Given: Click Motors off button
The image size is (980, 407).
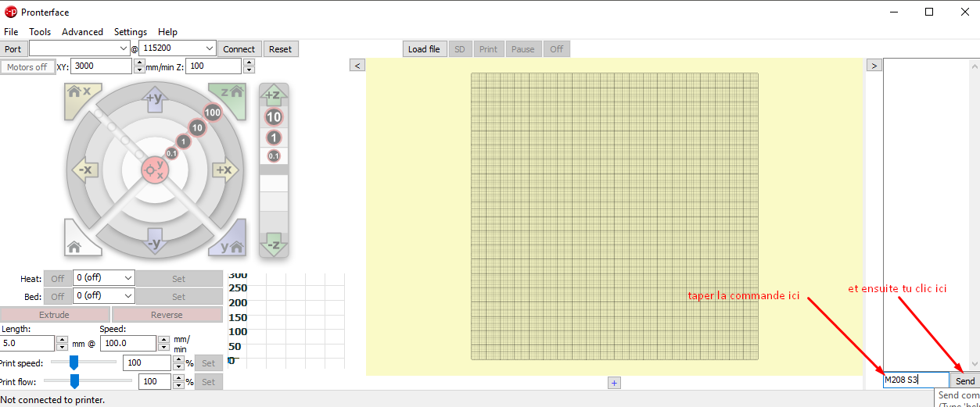Looking at the screenshot, I should [x=27, y=67].
